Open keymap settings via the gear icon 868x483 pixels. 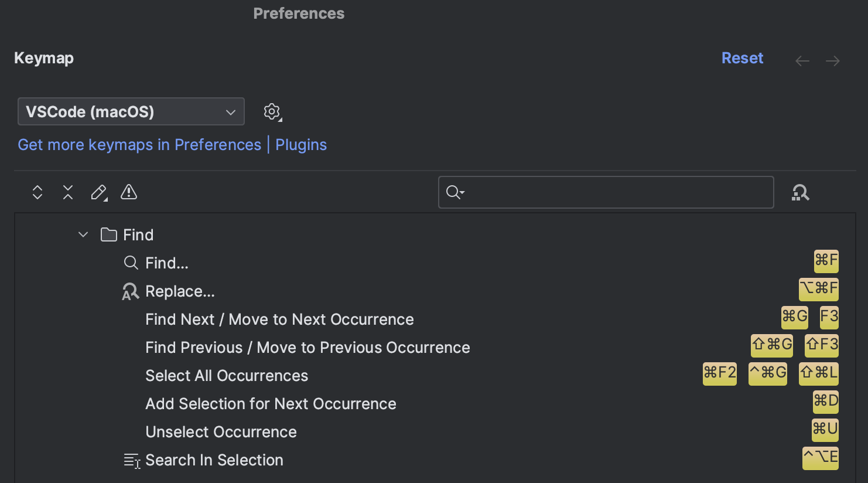pos(272,111)
